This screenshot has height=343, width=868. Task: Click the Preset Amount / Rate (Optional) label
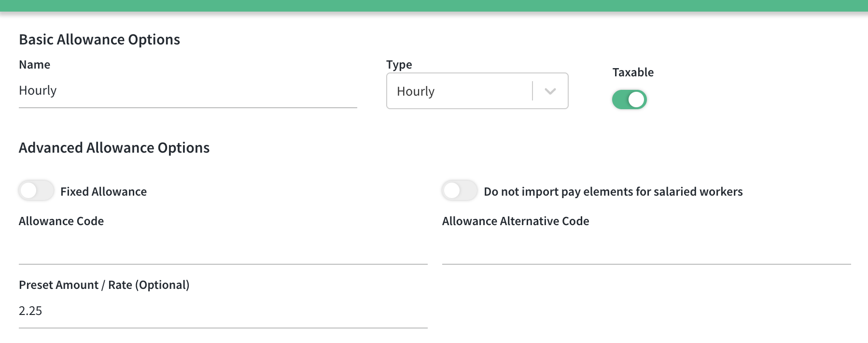104,285
